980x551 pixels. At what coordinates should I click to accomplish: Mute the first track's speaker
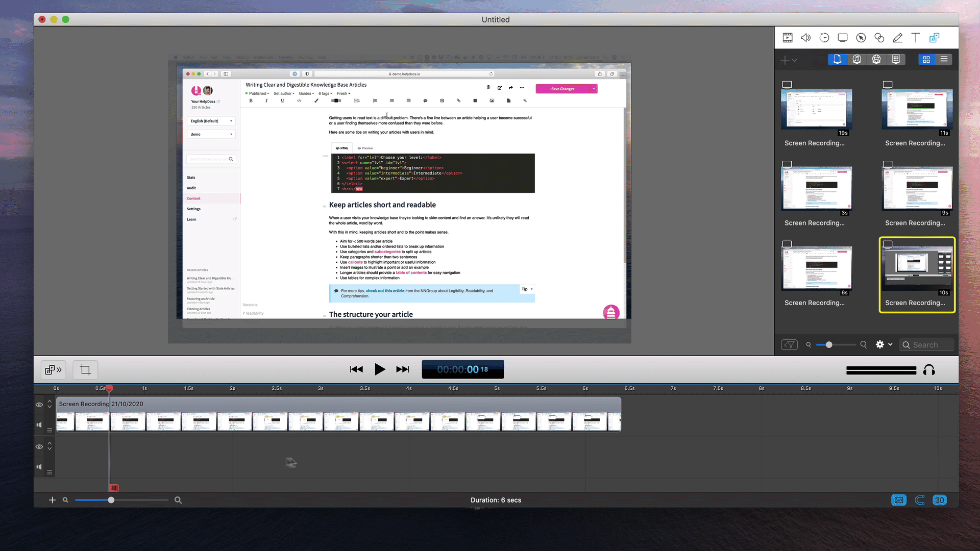(x=39, y=425)
